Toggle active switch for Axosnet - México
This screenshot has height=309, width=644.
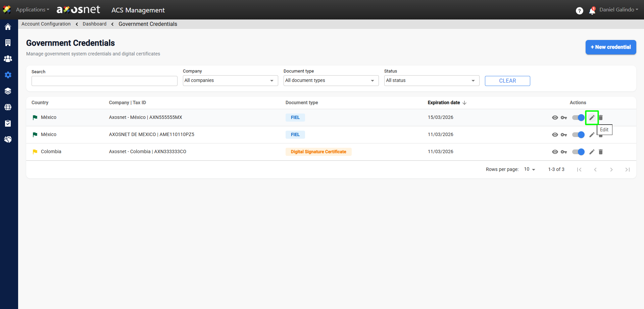coord(578,118)
